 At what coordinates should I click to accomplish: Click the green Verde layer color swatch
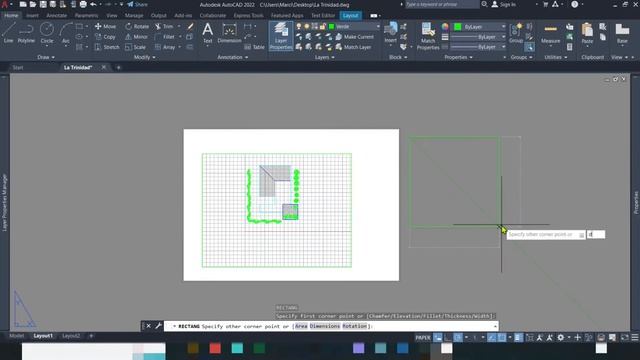tap(331, 26)
